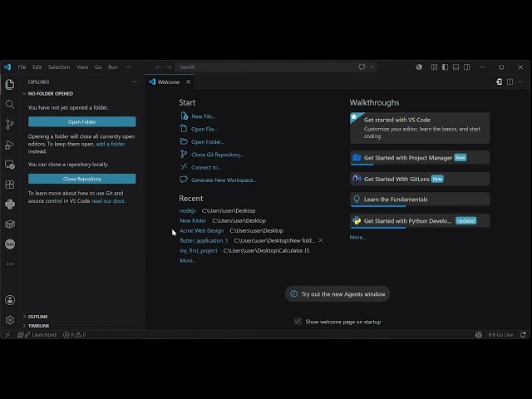The height and width of the screenshot is (399, 532).
Task: Open the Explorer view in activity bar
Action: (10, 84)
